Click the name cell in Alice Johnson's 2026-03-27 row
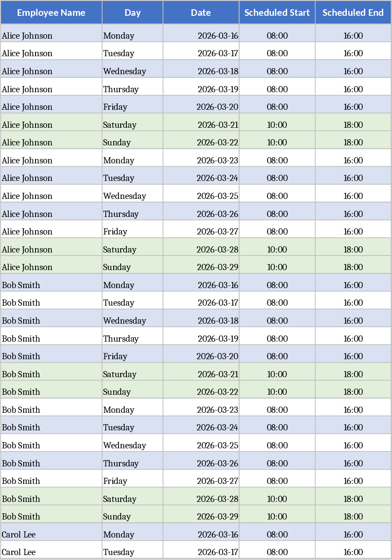Viewport: 392px width, 559px height. [51, 231]
